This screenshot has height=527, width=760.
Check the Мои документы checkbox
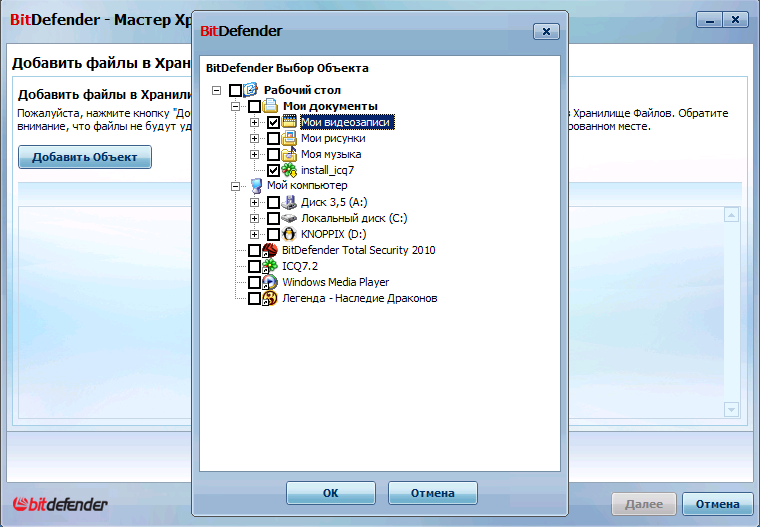254,106
